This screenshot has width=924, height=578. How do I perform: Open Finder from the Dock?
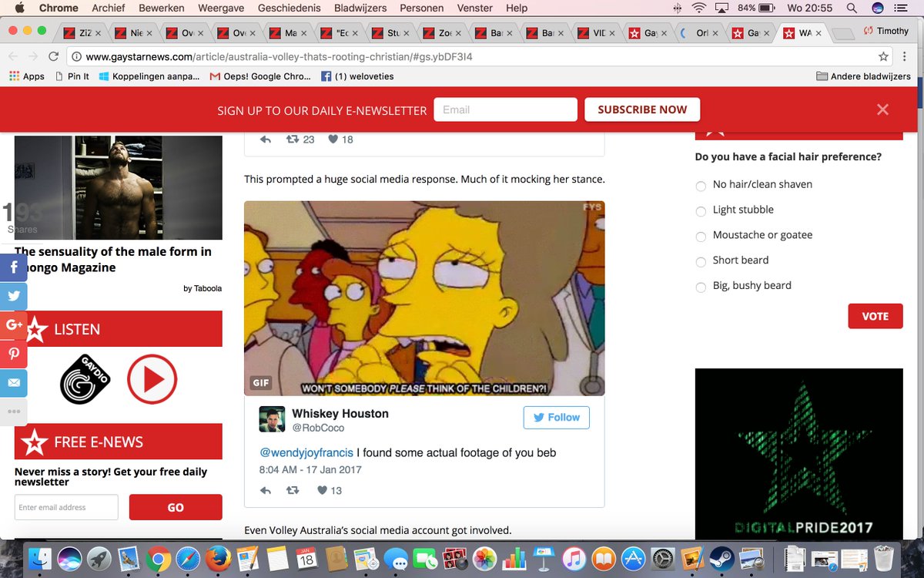point(39,558)
